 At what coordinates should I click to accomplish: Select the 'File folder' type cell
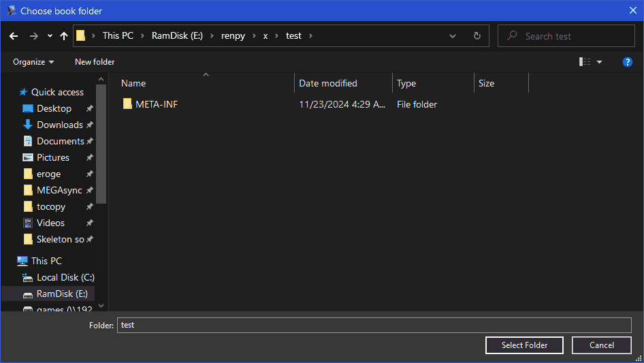[417, 104]
